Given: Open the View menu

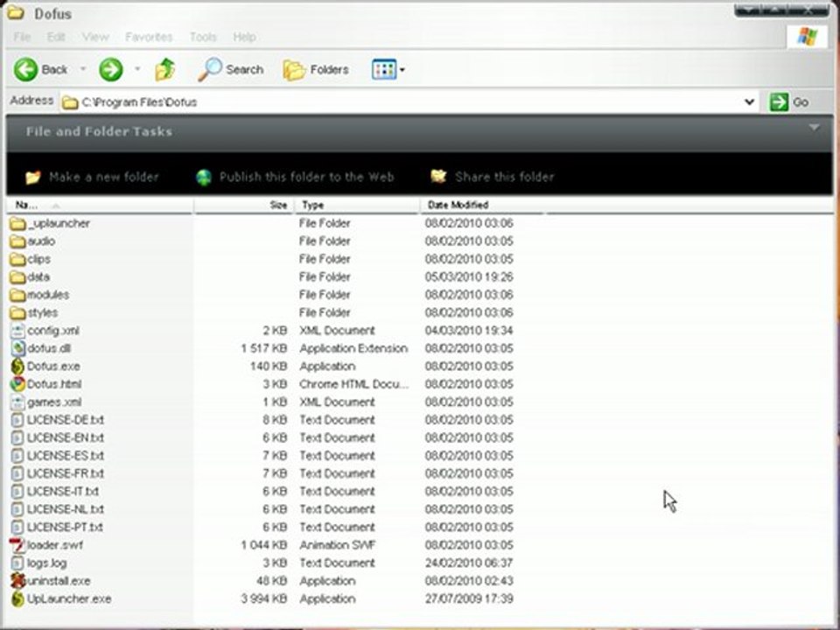Looking at the screenshot, I should click(x=95, y=37).
